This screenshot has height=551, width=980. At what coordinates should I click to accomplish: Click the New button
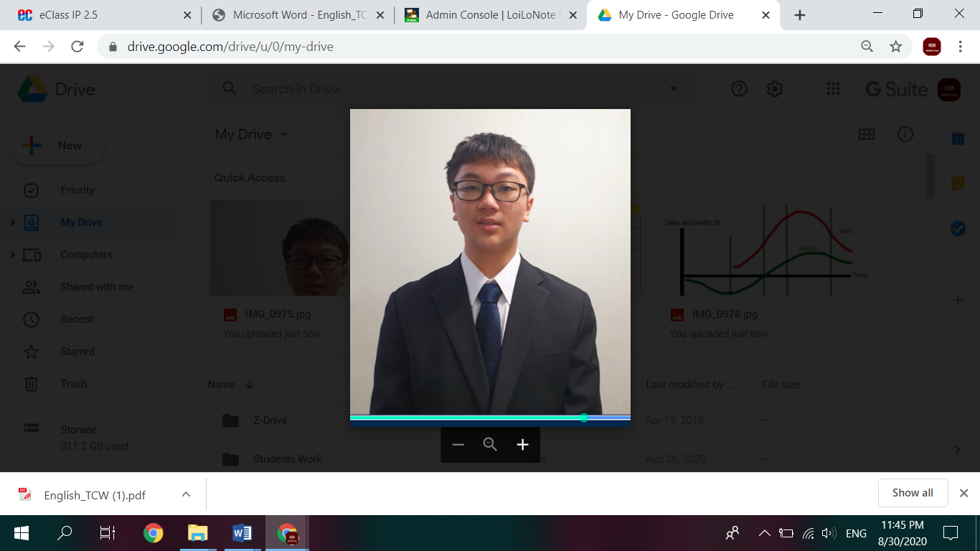tap(57, 146)
